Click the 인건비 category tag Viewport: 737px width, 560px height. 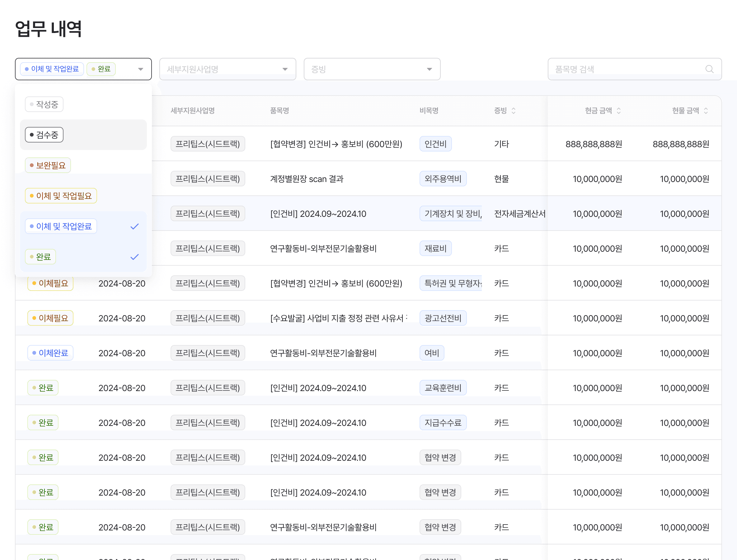tap(435, 144)
